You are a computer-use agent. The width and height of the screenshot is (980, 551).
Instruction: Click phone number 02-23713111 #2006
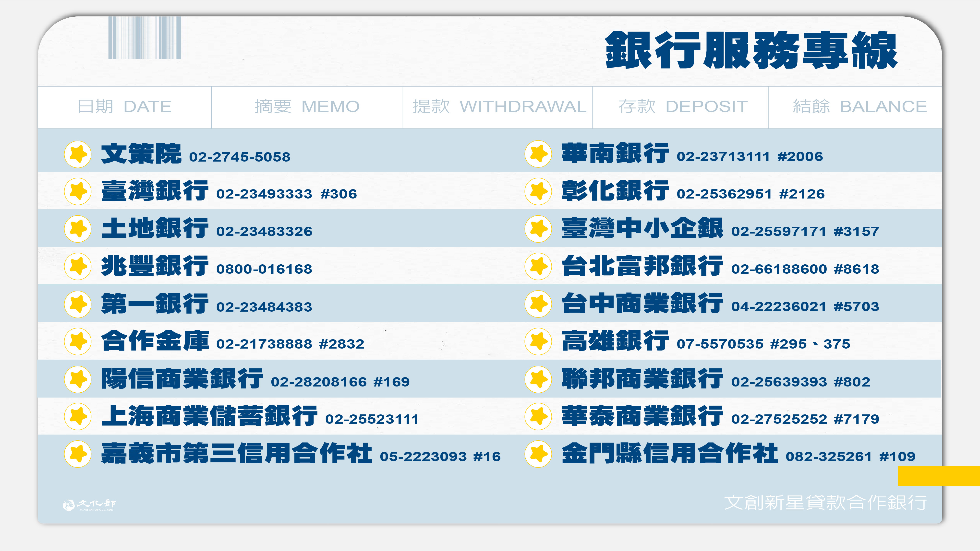[x=750, y=157]
